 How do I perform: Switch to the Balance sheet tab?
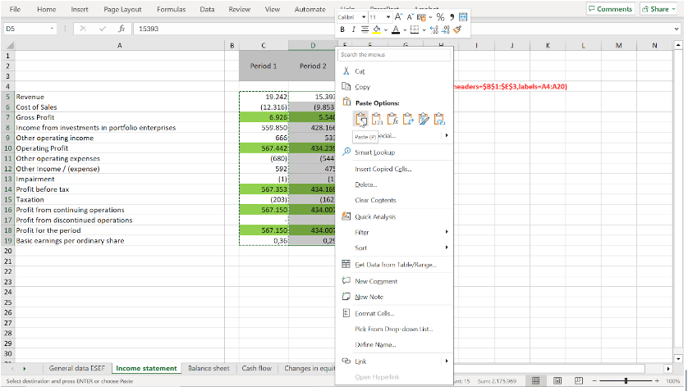tap(208, 368)
